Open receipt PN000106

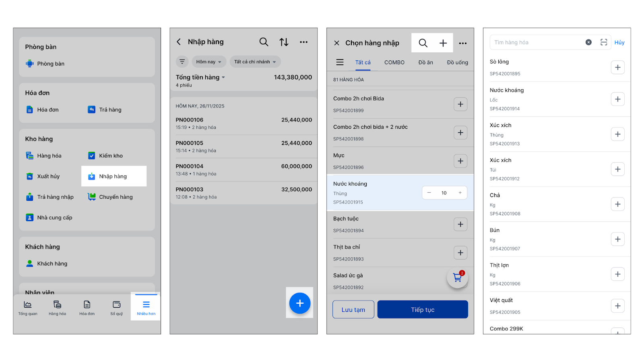pos(244,123)
